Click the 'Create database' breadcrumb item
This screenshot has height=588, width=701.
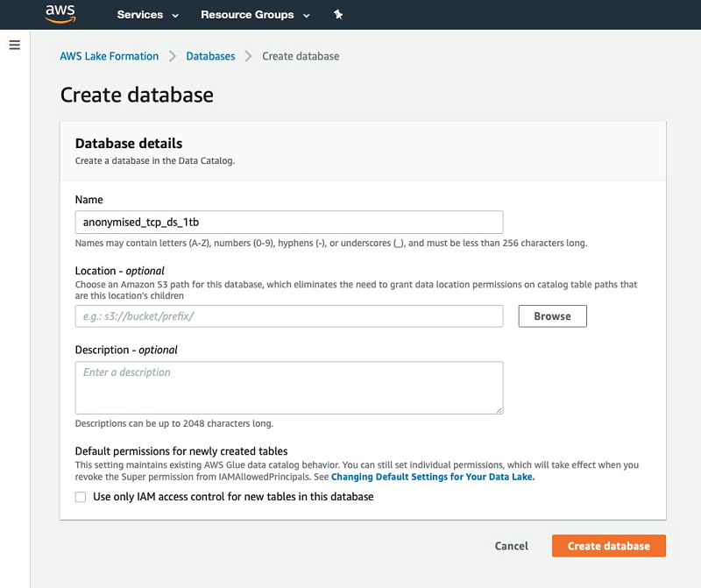coord(301,56)
